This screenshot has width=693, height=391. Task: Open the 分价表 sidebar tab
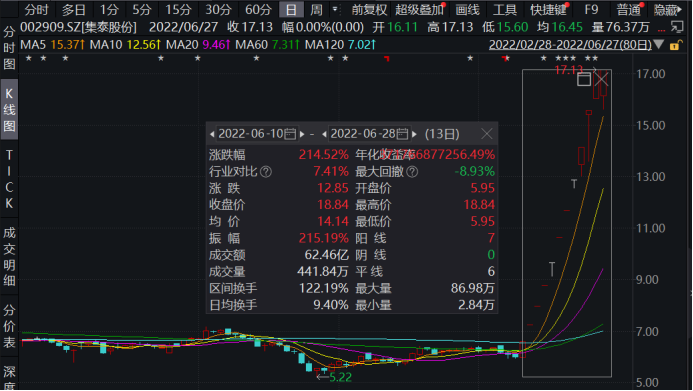coord(9,326)
